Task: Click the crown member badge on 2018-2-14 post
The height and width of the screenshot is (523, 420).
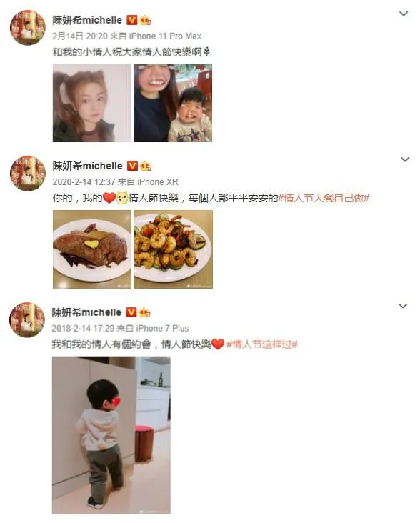Action: click(145, 312)
